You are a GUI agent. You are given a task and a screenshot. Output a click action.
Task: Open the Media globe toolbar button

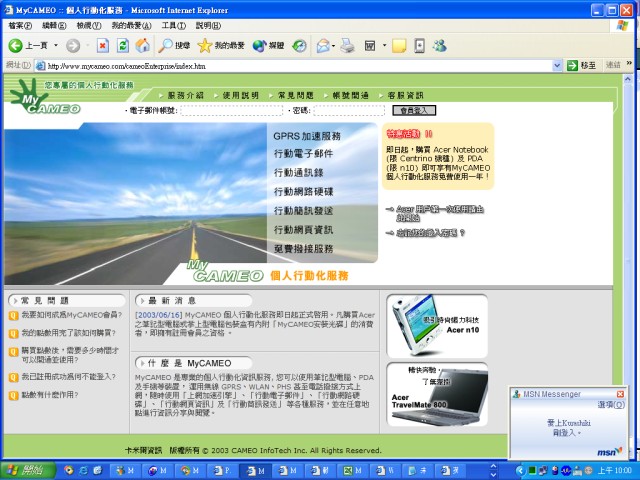(x=268, y=45)
